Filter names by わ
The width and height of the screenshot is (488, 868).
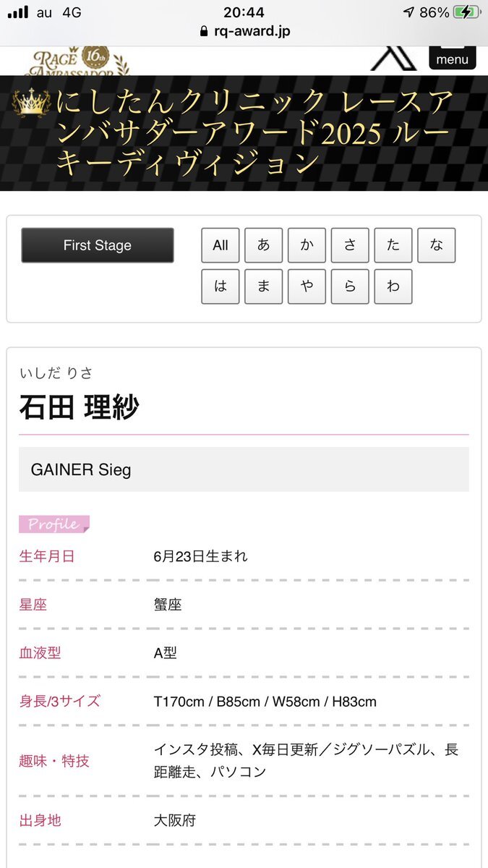[x=393, y=286]
